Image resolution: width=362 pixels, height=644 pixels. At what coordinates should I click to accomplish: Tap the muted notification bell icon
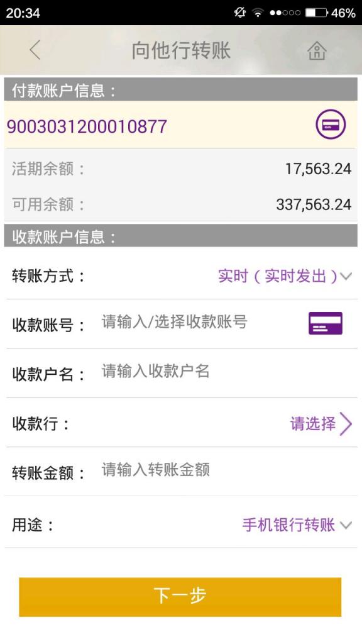240,13
